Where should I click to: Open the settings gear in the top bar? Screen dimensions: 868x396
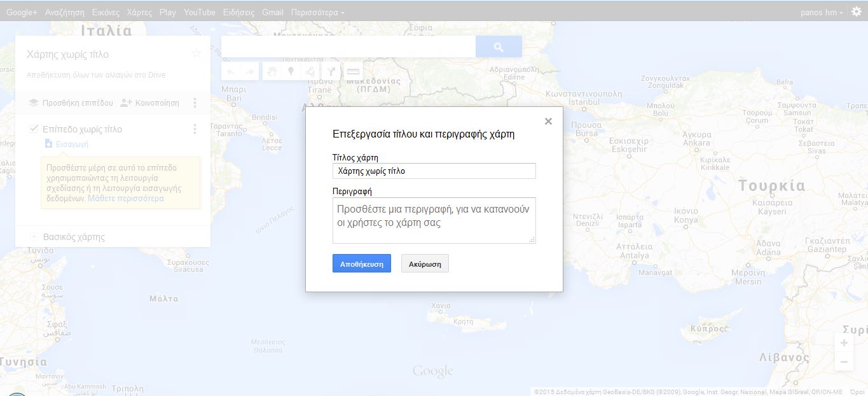click(x=856, y=11)
